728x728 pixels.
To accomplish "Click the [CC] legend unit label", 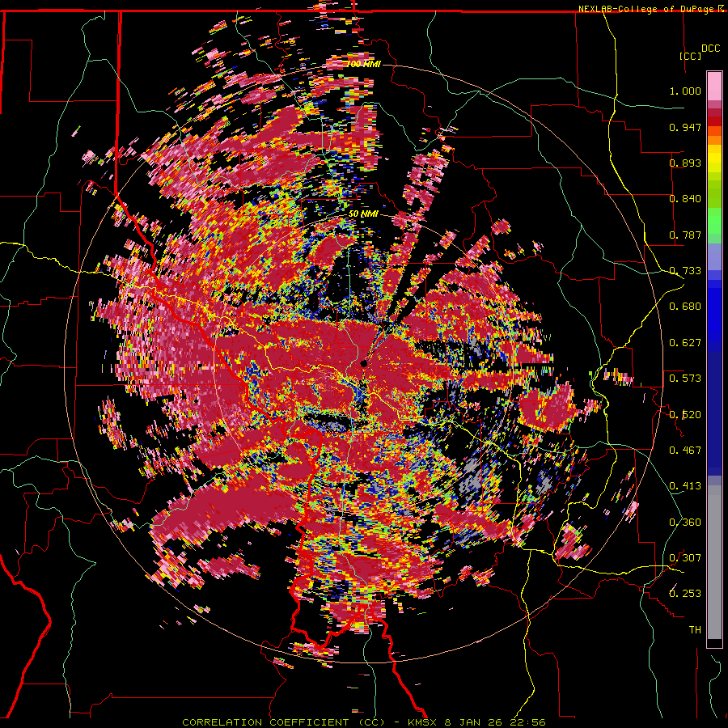I will pos(691,56).
